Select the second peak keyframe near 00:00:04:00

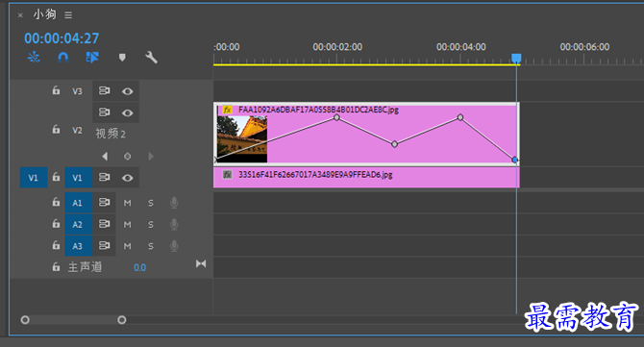pyautogui.click(x=460, y=117)
